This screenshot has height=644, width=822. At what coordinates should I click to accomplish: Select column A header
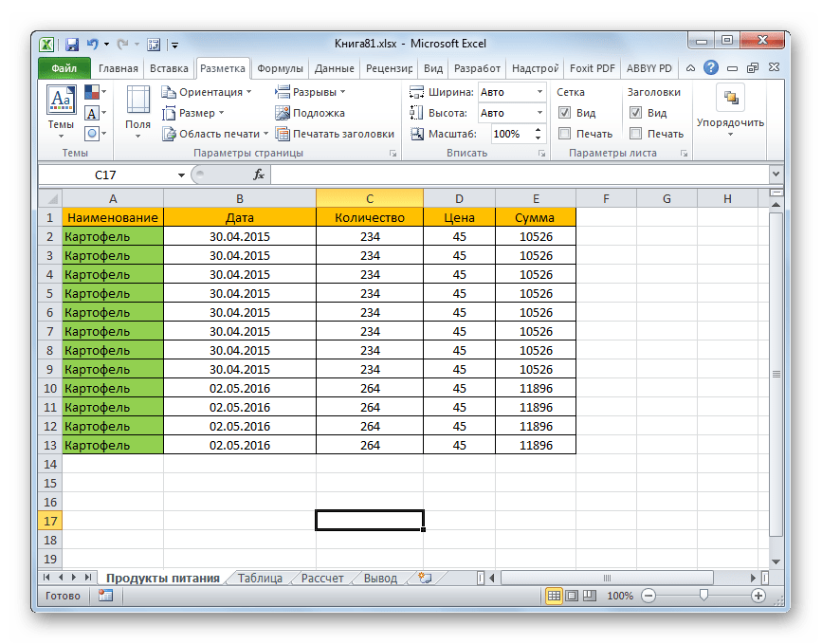coord(113,199)
